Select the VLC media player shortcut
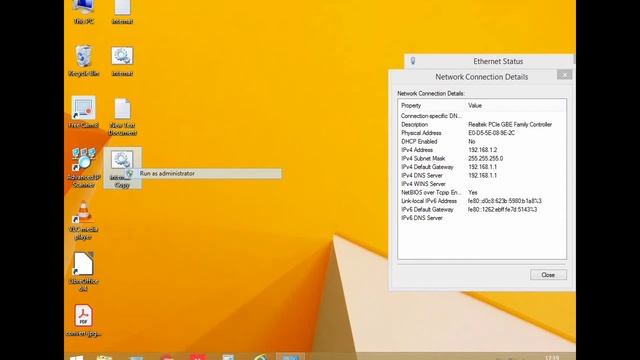The image size is (640, 360). [84, 220]
